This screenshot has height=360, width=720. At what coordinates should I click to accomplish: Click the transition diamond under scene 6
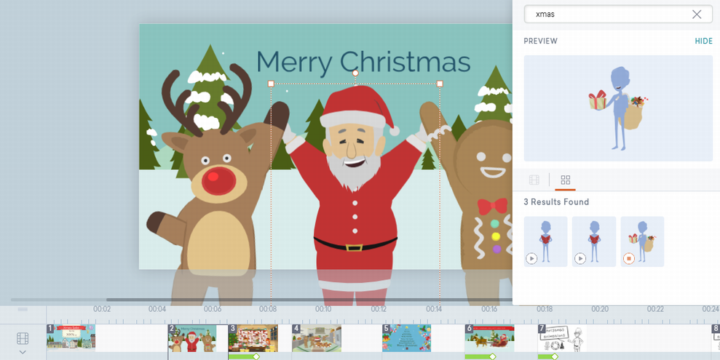pyautogui.click(x=492, y=357)
